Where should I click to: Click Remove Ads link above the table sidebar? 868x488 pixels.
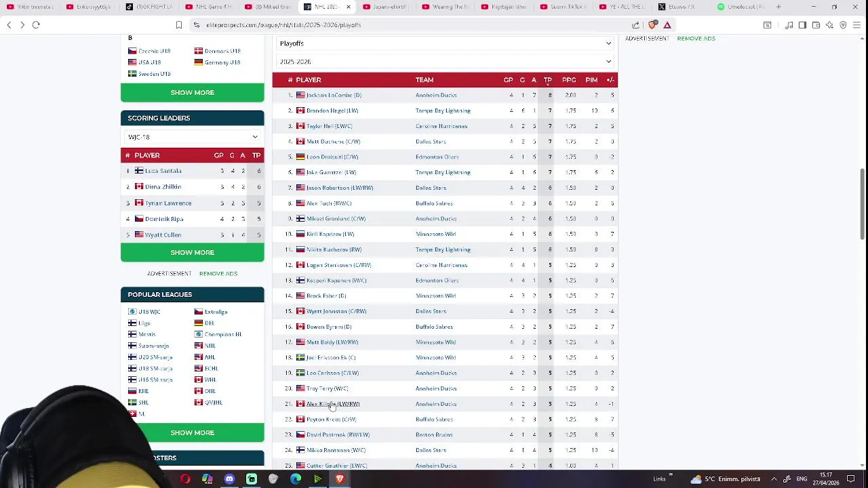pos(696,39)
